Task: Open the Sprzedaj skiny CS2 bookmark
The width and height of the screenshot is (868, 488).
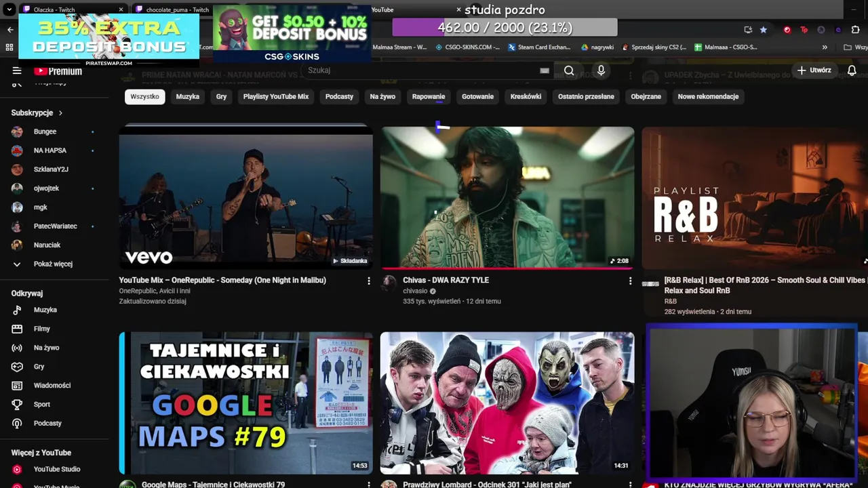Action: (654, 47)
